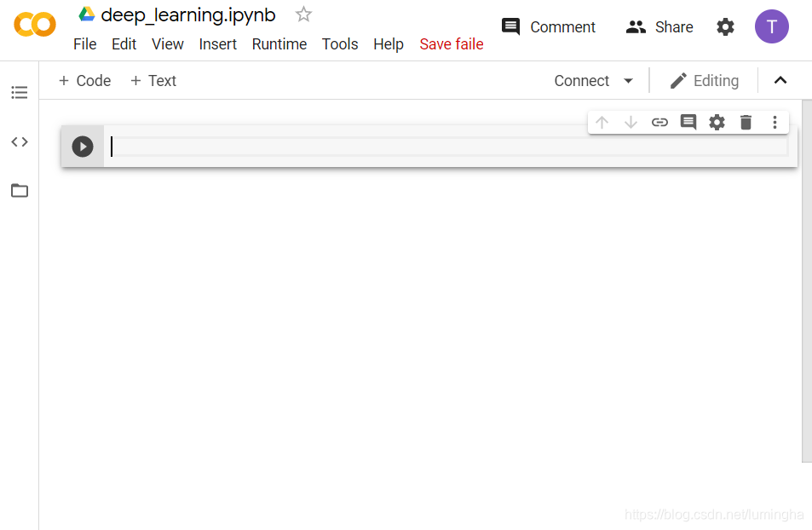
Task: Move the cell down
Action: (631, 122)
